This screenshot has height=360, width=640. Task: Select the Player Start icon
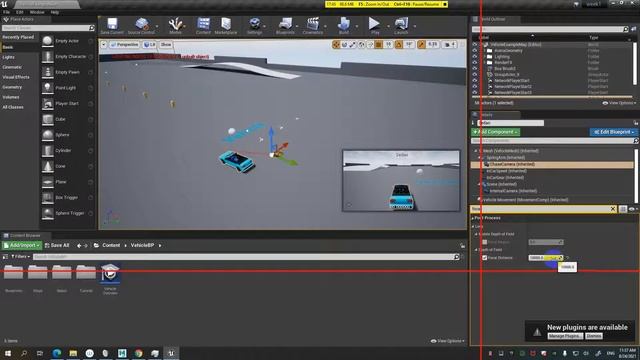coord(48,103)
